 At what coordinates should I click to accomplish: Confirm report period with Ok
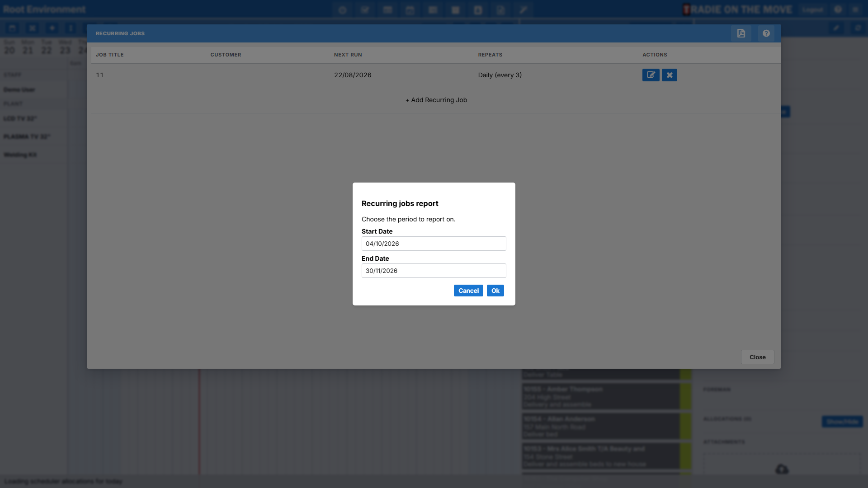(x=495, y=291)
